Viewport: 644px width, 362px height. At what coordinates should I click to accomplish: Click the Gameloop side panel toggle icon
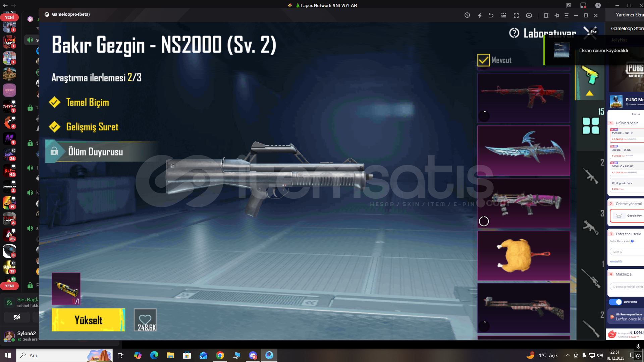546,15
